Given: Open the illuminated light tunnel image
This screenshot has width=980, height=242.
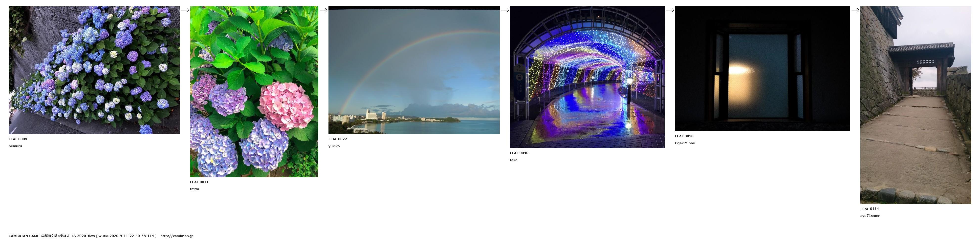Looking at the screenshot, I should tap(587, 77).
